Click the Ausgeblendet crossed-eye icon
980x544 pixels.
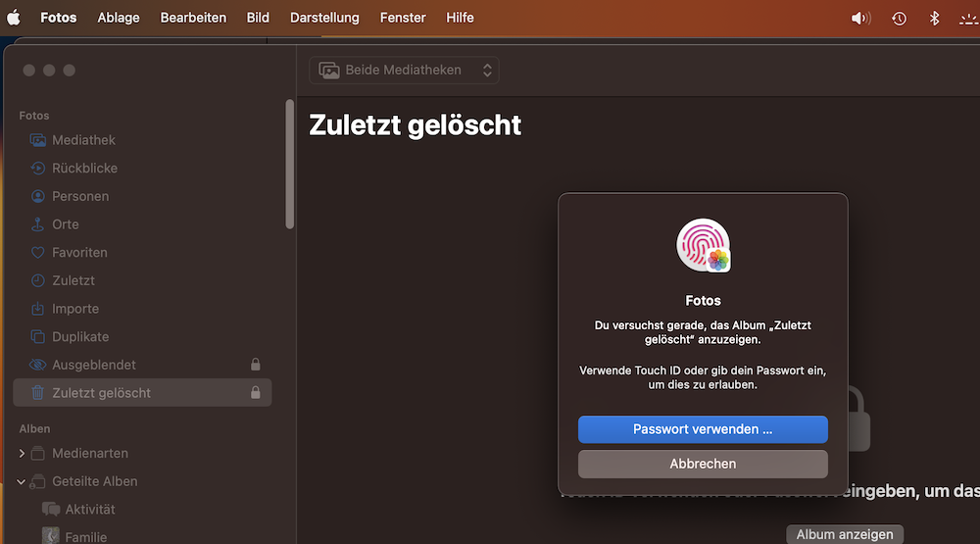click(x=37, y=365)
